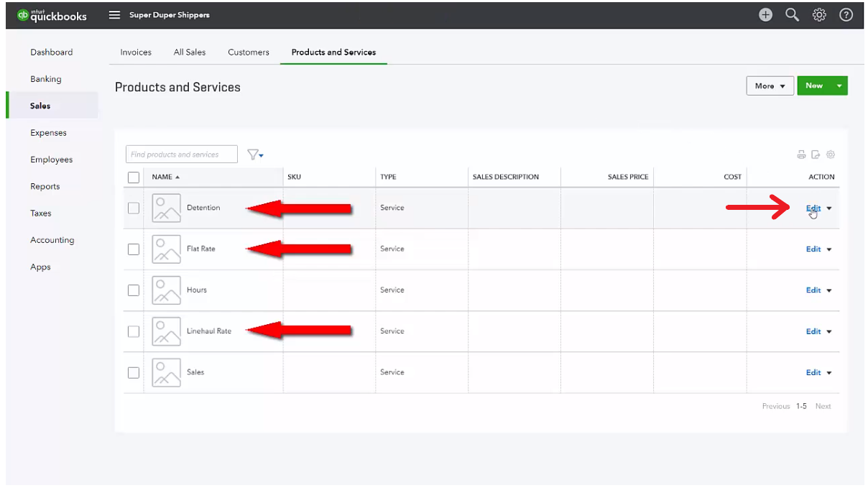This screenshot has height=488, width=868.
Task: Click the Linehaul Rate image placeholder
Action: (x=167, y=331)
